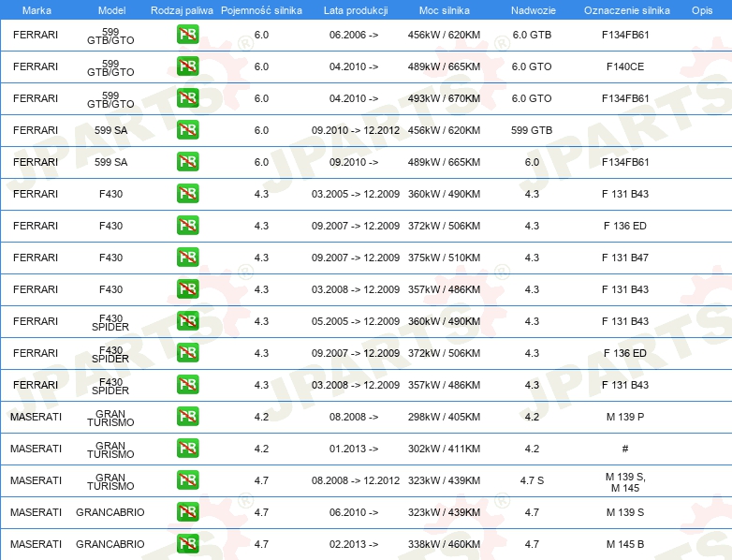Click the fuel icon in the M 145 B row
The width and height of the screenshot is (732, 560).
pyautogui.click(x=187, y=544)
